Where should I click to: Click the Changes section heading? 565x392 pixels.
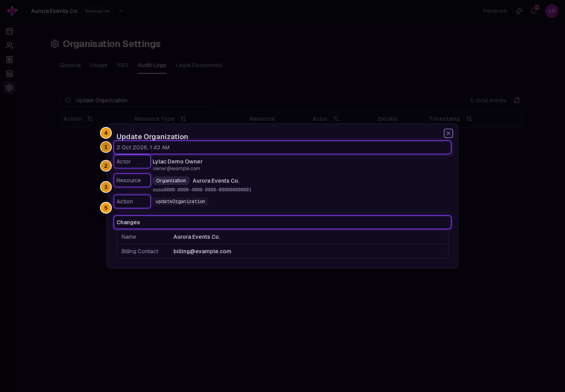[x=128, y=222]
